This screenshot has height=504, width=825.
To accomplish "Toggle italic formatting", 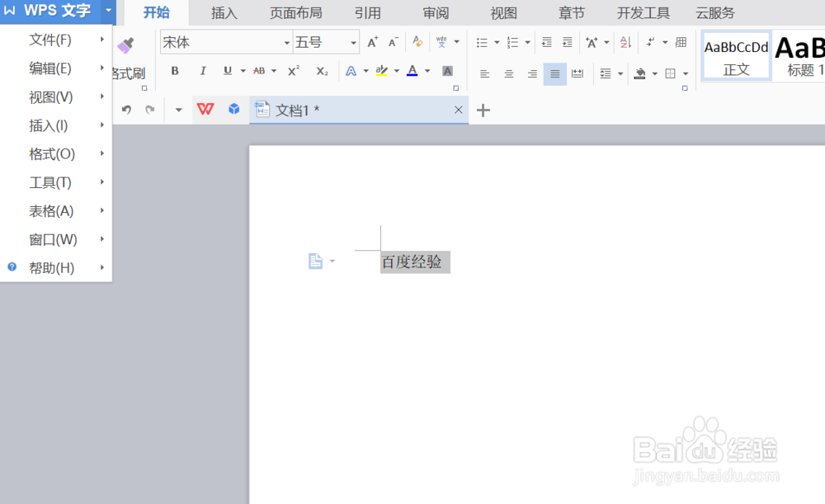I will point(203,71).
